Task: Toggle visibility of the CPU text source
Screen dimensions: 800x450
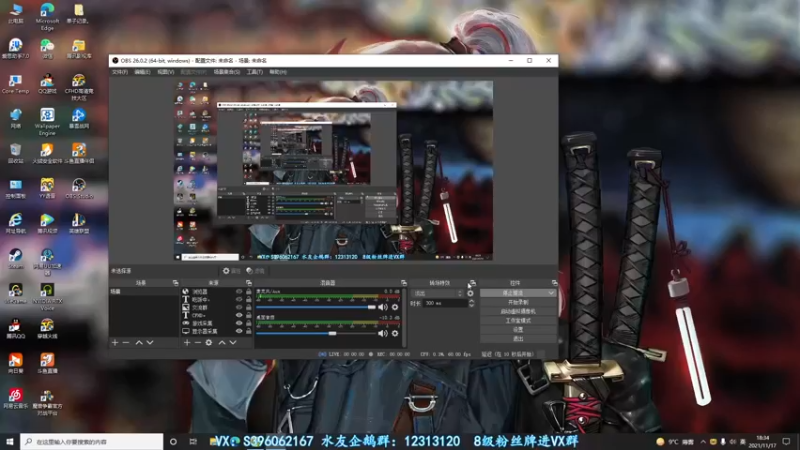Action: pyautogui.click(x=239, y=315)
